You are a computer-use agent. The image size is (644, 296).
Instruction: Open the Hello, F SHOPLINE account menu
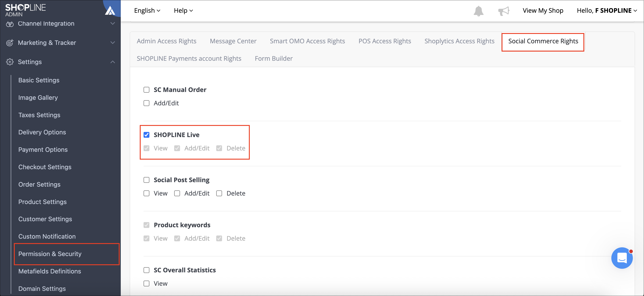607,10
